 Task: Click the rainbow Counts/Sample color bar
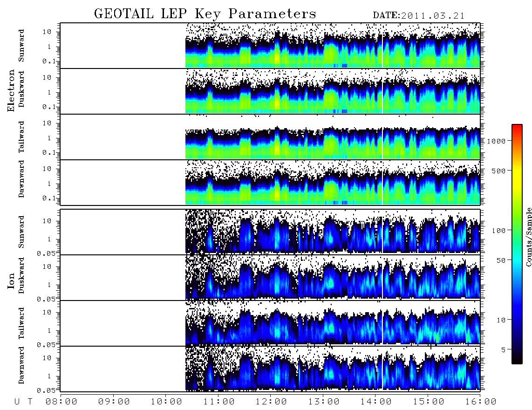point(517,244)
